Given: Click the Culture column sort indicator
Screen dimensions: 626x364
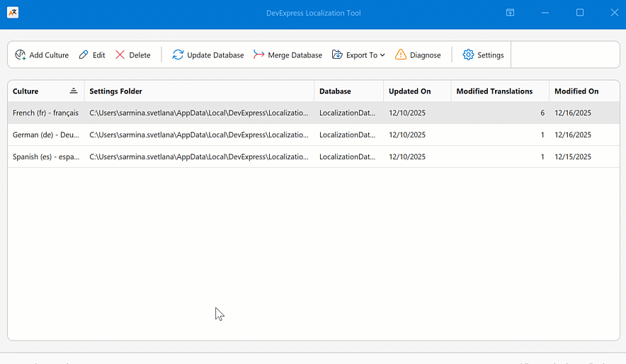Looking at the screenshot, I should point(74,91).
